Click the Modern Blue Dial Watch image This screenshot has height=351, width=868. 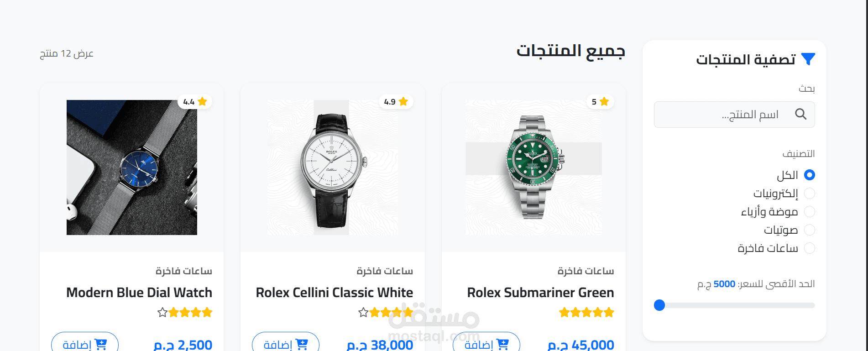pos(132,168)
